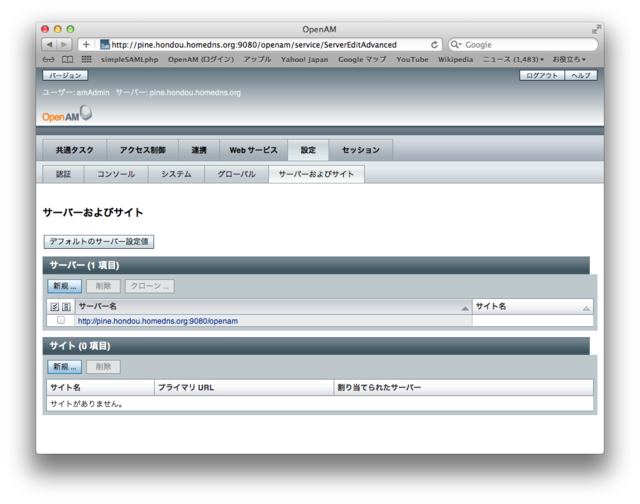Open the Top Sites grid icon
This screenshot has width=640, height=504.
tap(87, 60)
